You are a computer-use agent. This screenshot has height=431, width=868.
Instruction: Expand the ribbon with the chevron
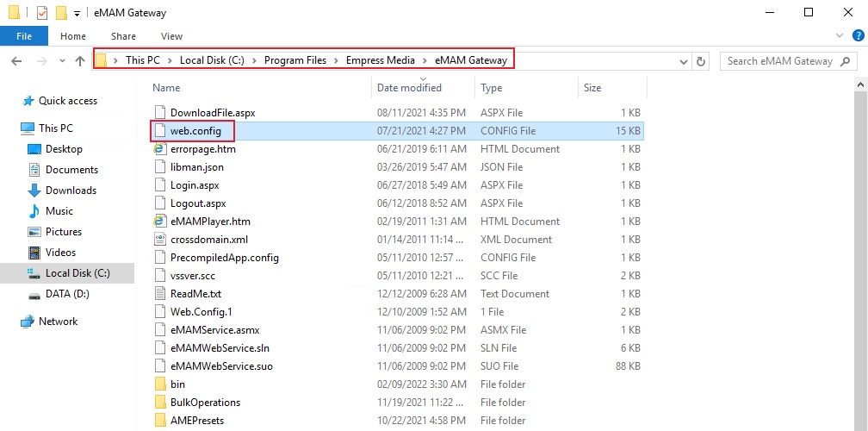pyautogui.click(x=840, y=35)
